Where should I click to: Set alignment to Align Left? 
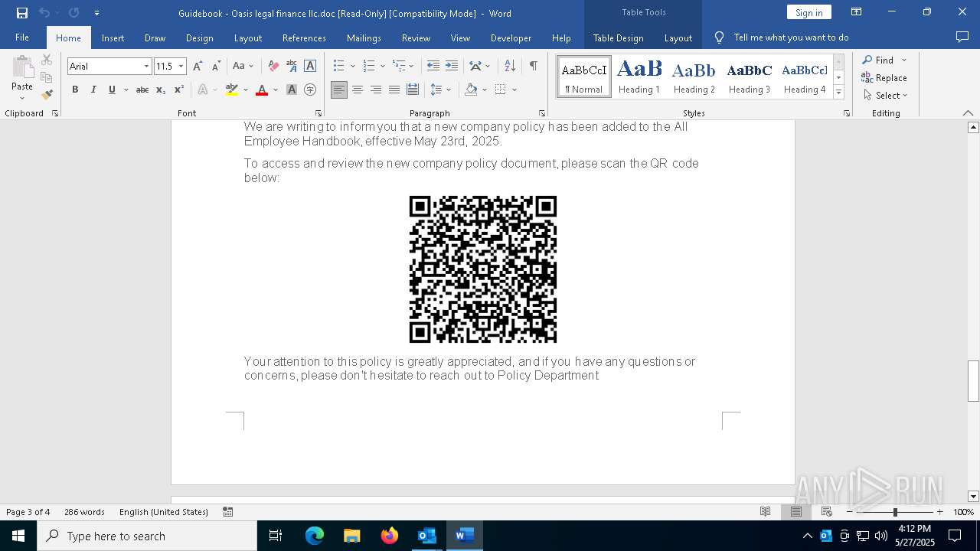click(x=339, y=90)
